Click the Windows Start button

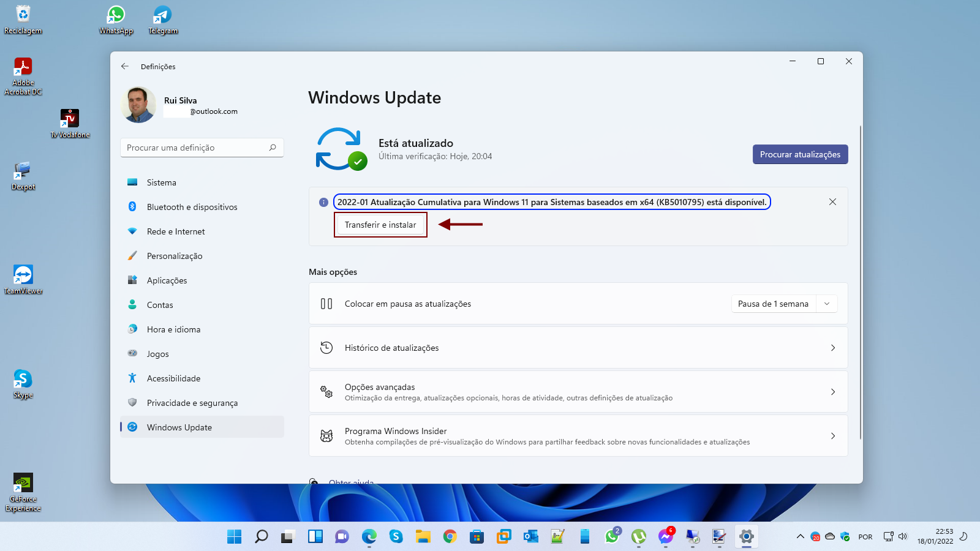tap(234, 537)
